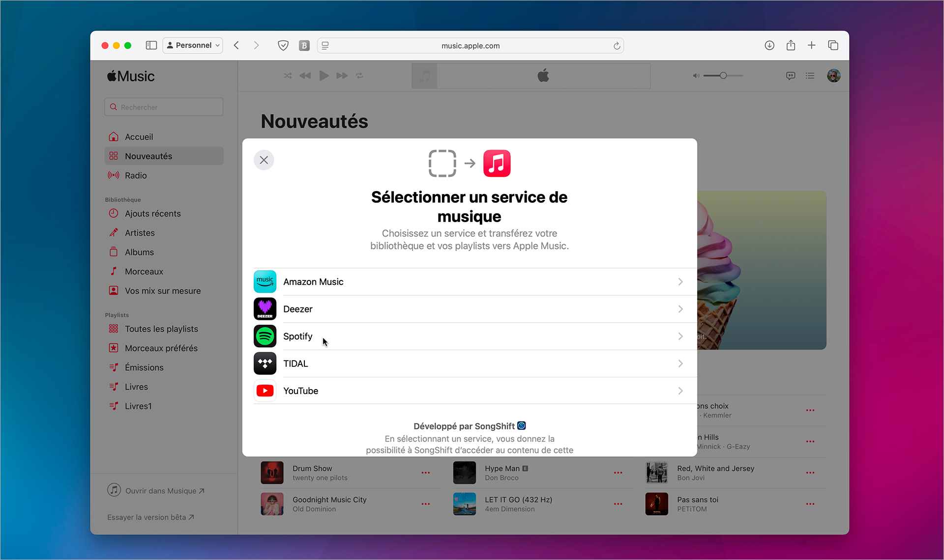The height and width of the screenshot is (560, 944).
Task: Open the Personnel profile dropdown
Action: coord(193,45)
